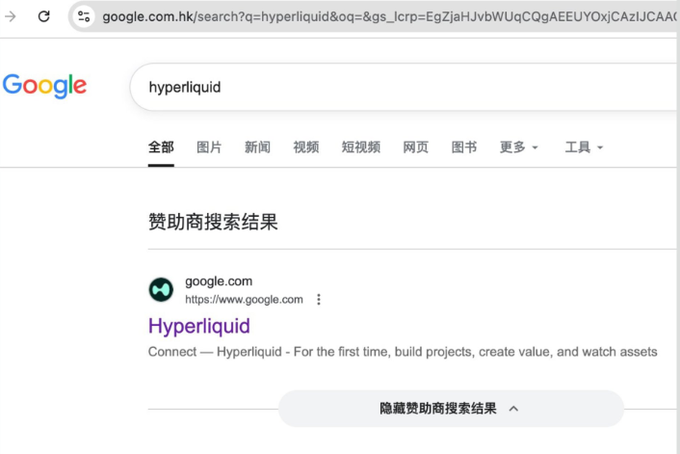Collapse sponsored results with 隐藏赞助商搜索结果

(x=451, y=408)
